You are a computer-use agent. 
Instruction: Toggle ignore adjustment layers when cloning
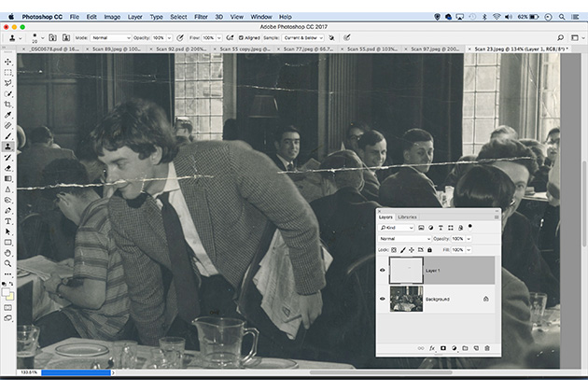point(331,37)
